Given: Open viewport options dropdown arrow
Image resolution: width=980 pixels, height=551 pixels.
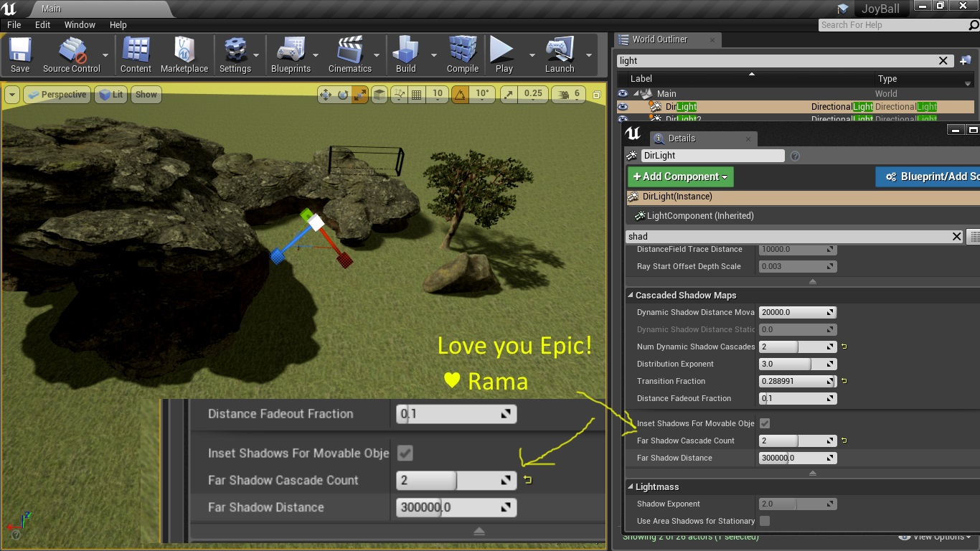Looking at the screenshot, I should point(12,94).
